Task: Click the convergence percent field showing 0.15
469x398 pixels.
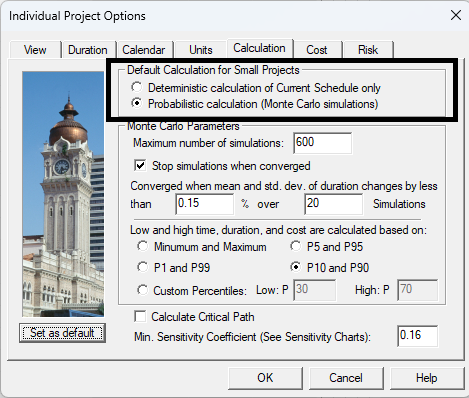Action: 205,204
